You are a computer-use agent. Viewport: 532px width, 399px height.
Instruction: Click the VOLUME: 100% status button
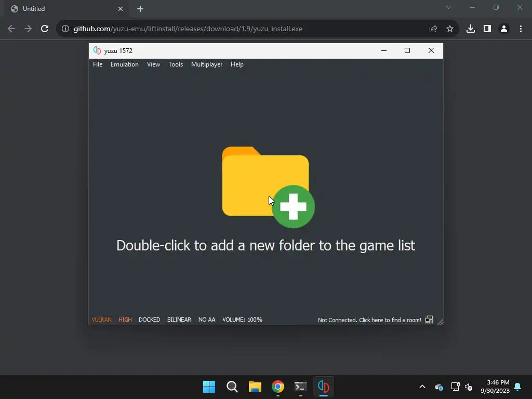pyautogui.click(x=242, y=320)
